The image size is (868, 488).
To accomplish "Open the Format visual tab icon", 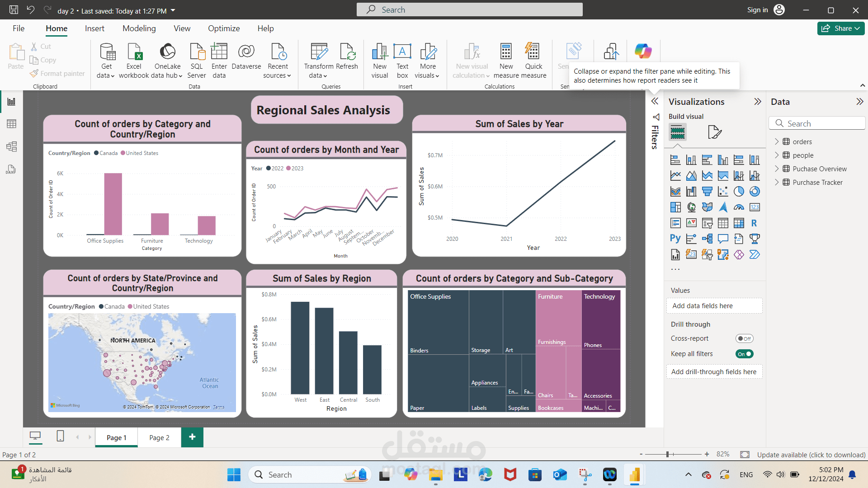I will tap(714, 132).
